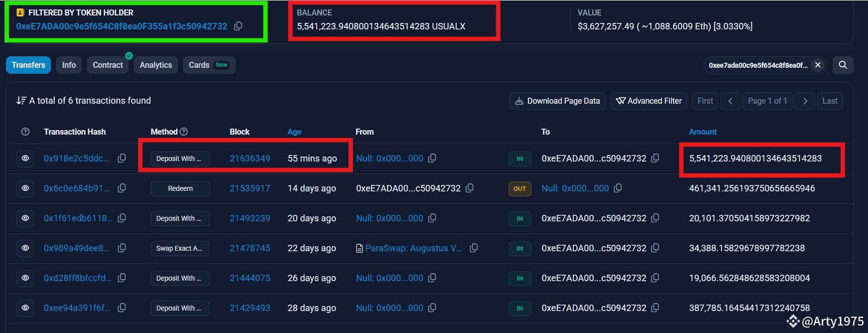Click the sort transactions icon
This screenshot has width=868, height=333.
(21, 101)
